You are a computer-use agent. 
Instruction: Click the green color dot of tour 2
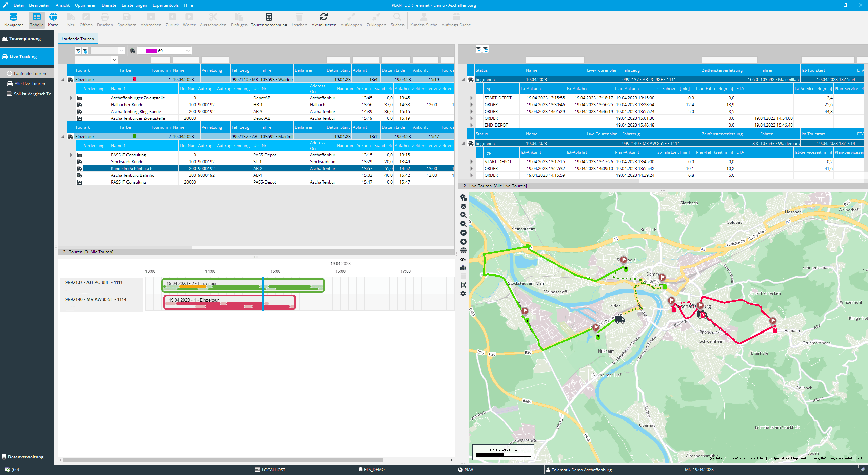134,136
